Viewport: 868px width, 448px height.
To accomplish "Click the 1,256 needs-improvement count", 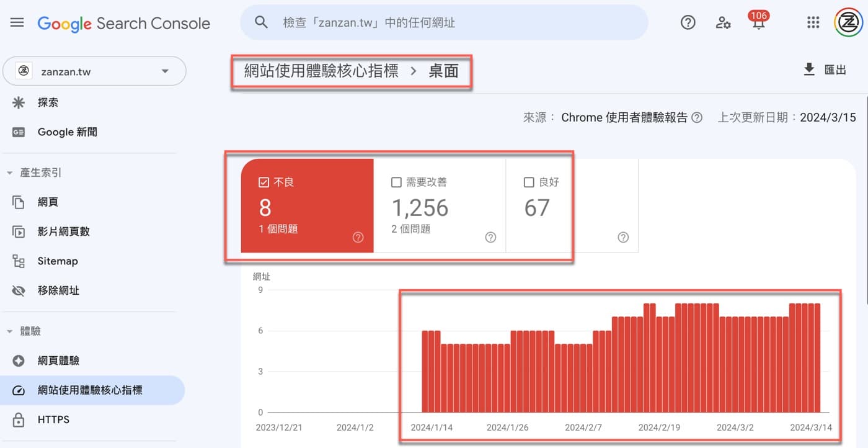I will point(420,208).
